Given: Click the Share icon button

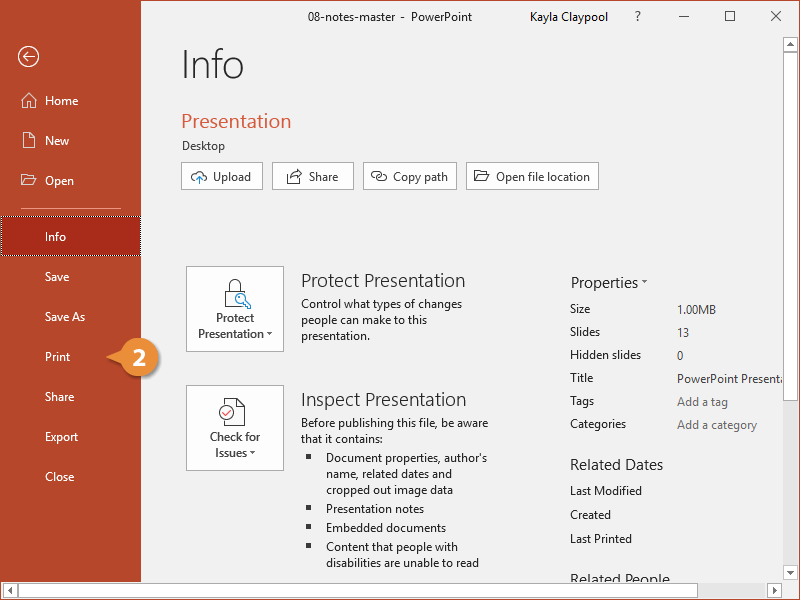Looking at the screenshot, I should (x=294, y=177).
